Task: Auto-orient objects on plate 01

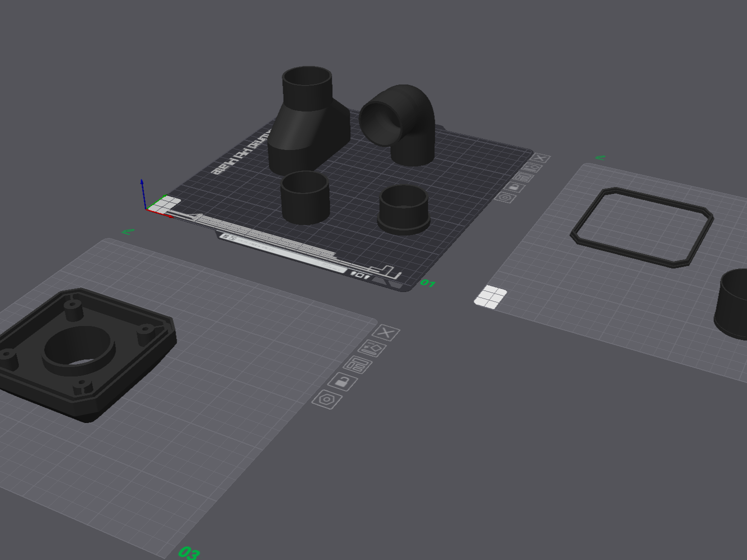Action: pos(532,167)
